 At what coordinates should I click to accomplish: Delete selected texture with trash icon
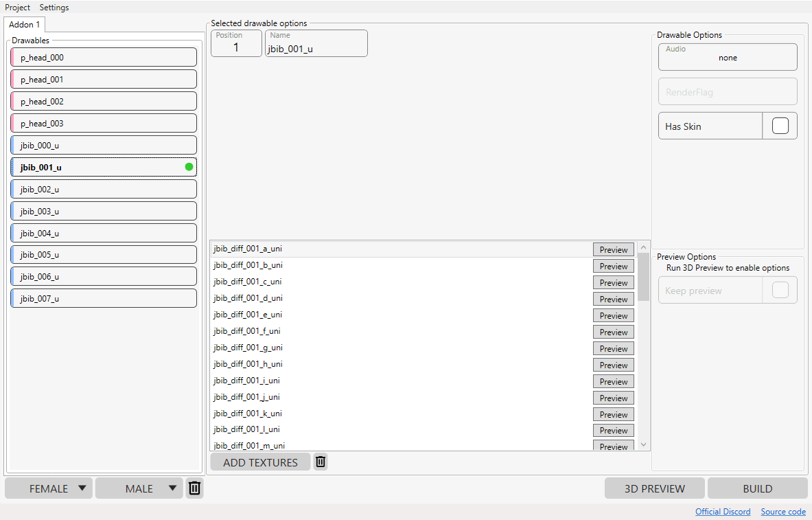tap(321, 462)
